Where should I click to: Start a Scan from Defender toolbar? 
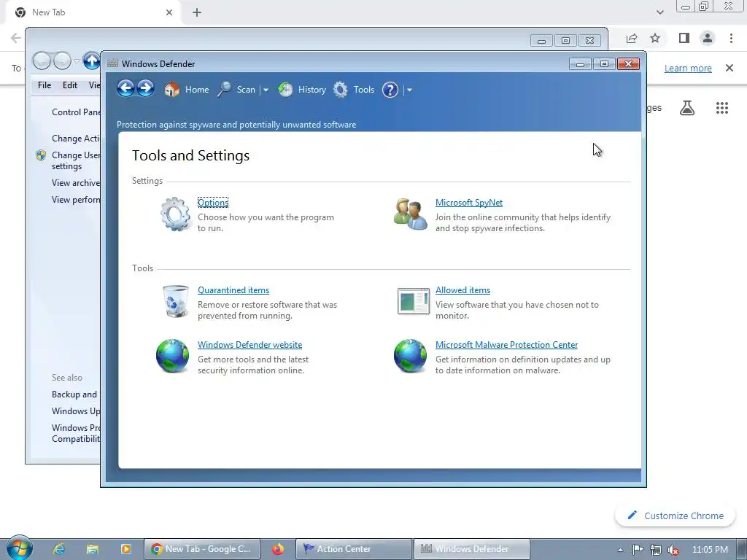point(237,90)
